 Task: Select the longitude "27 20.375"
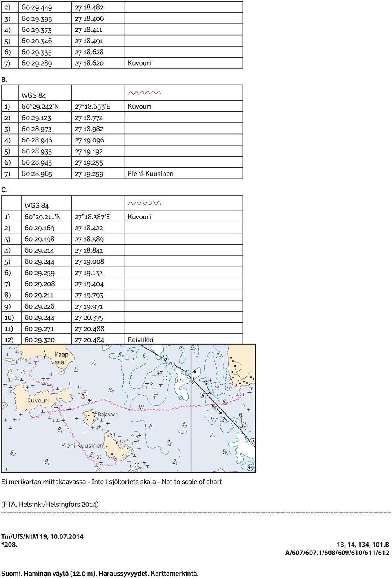coord(89,318)
